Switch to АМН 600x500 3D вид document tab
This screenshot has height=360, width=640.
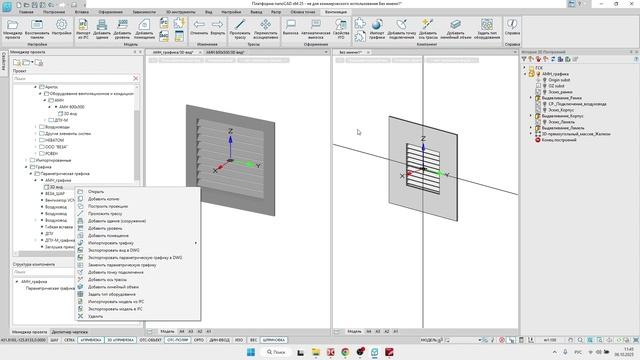(225, 52)
